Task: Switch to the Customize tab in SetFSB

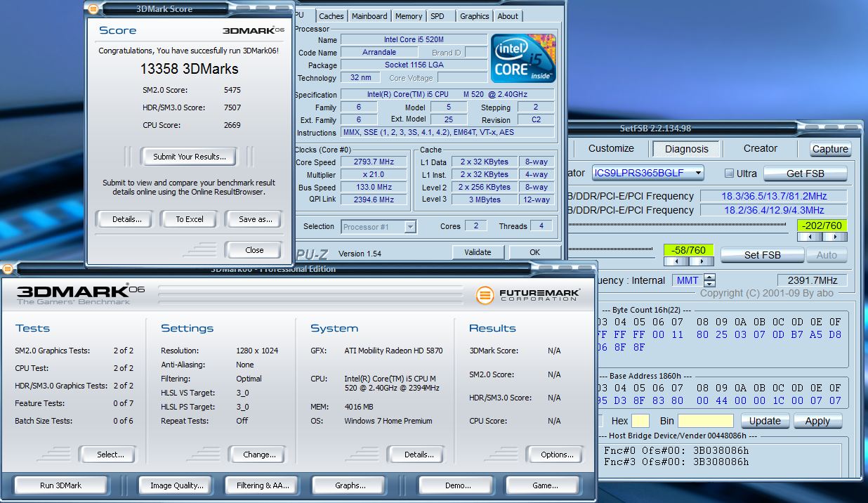Action: (611, 148)
